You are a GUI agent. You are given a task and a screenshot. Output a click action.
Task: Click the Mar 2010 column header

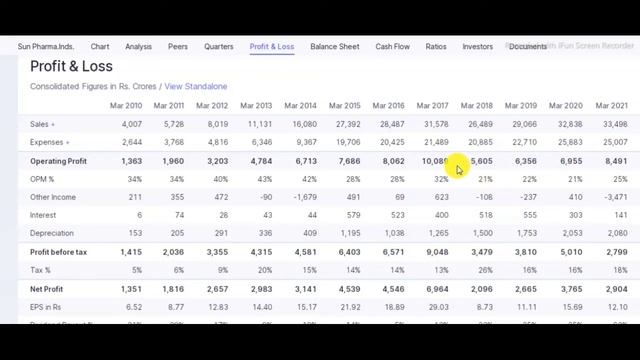[126, 105]
